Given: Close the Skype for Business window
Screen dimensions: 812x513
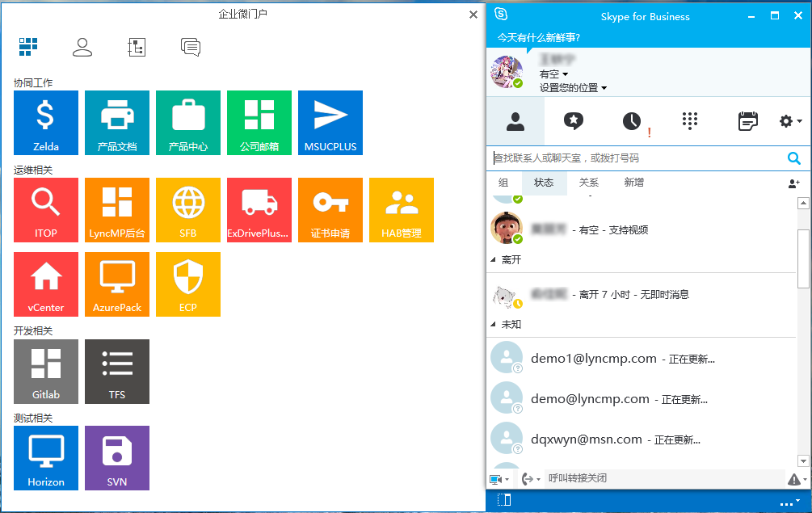Looking at the screenshot, I should [798, 15].
